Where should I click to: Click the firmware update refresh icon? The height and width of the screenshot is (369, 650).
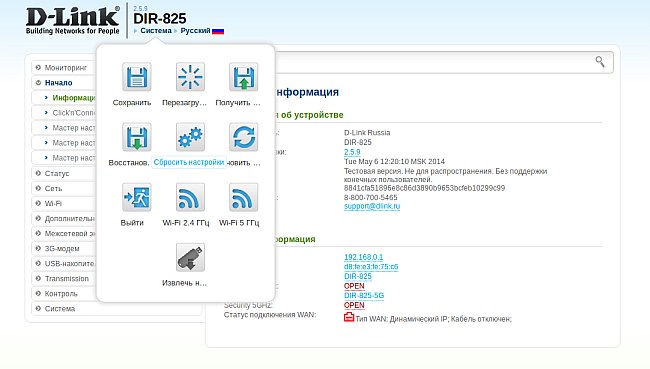coord(244,137)
